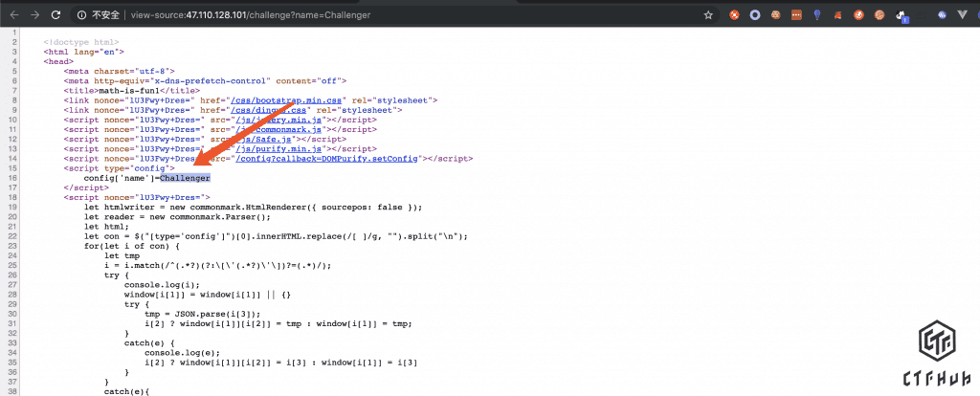This screenshot has height=396, width=980.
Task: Reload the view-source page
Action: 56,15
